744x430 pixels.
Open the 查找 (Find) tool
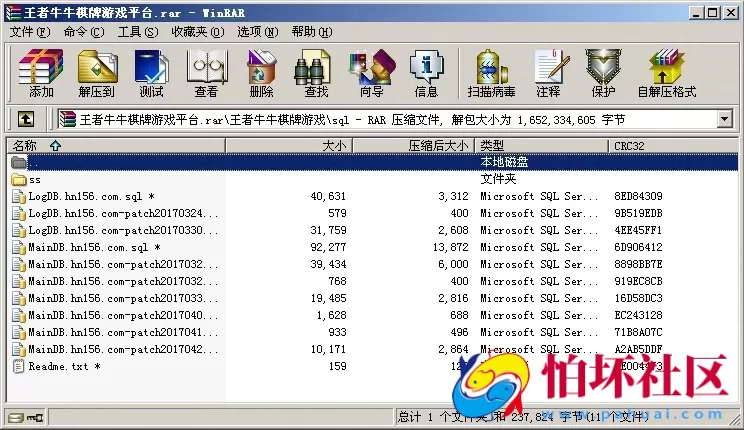[x=316, y=72]
